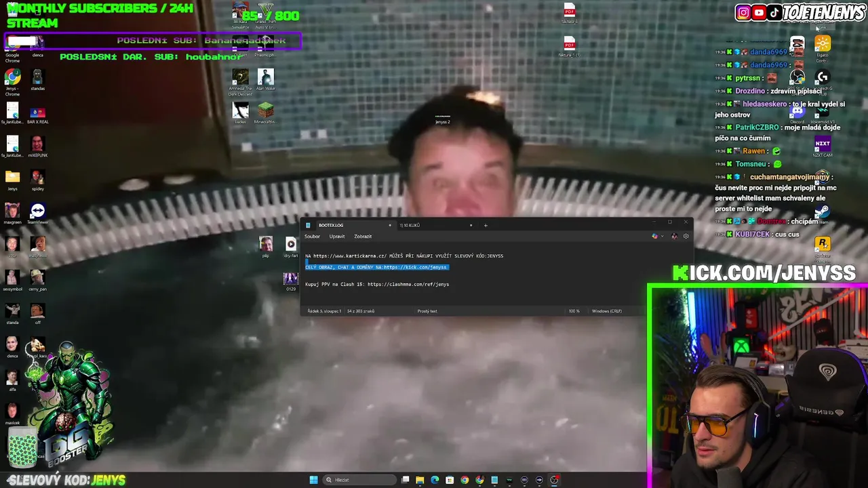Select the upper PDF file on the desktop
868x488 pixels.
click(x=570, y=13)
